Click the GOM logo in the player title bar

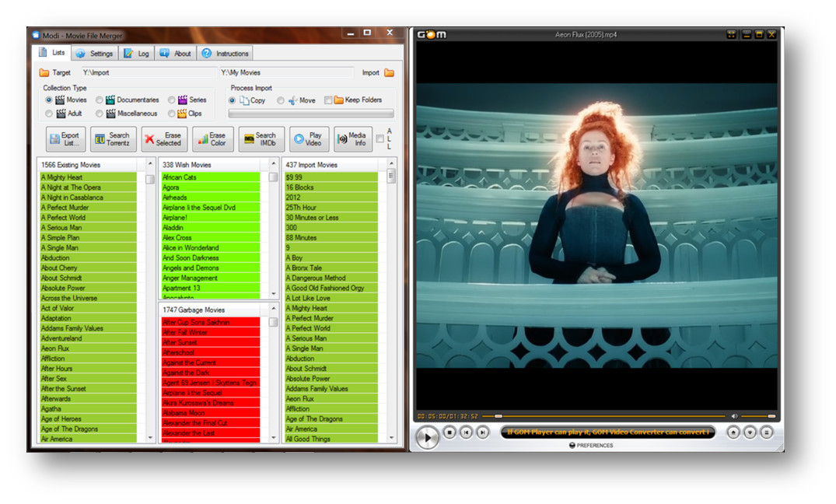point(432,35)
